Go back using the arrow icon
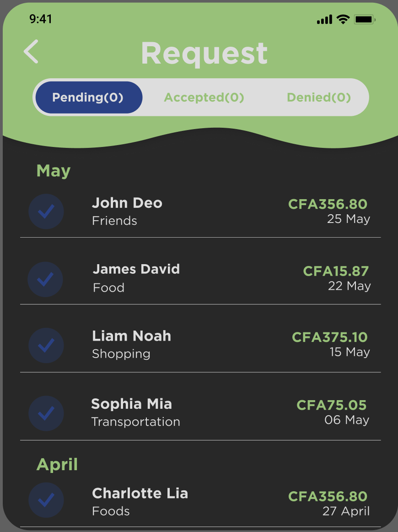Screen dimensions: 398x532 31,51
